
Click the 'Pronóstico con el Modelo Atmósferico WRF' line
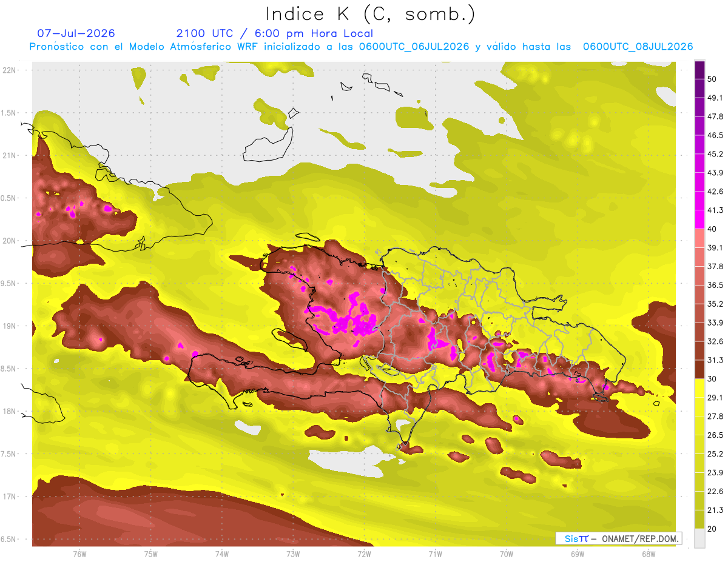coord(362,47)
